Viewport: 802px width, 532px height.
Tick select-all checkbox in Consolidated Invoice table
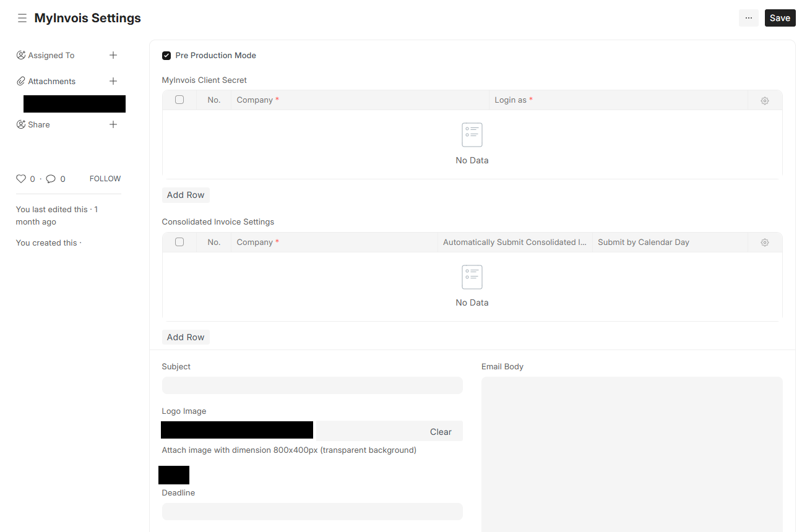click(179, 242)
